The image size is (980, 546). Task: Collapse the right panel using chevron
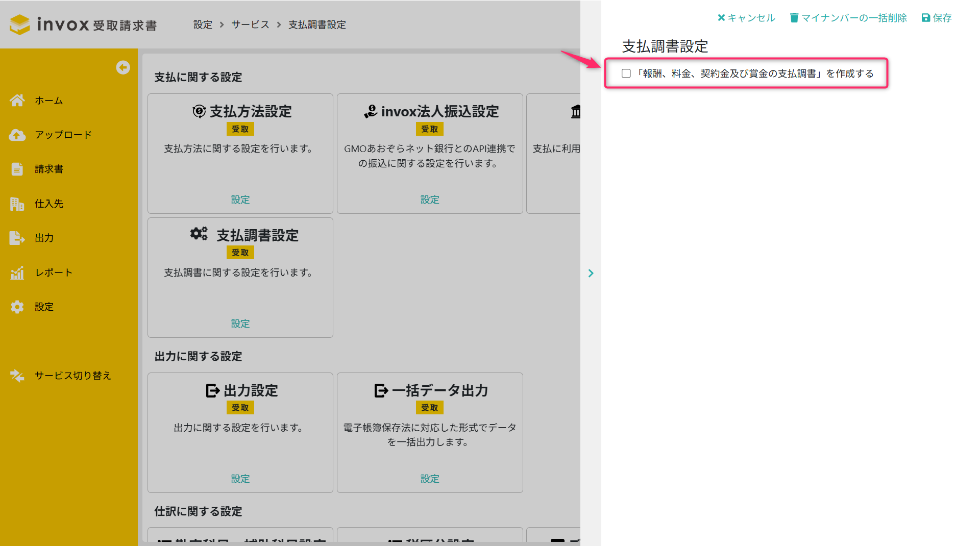pos(591,274)
